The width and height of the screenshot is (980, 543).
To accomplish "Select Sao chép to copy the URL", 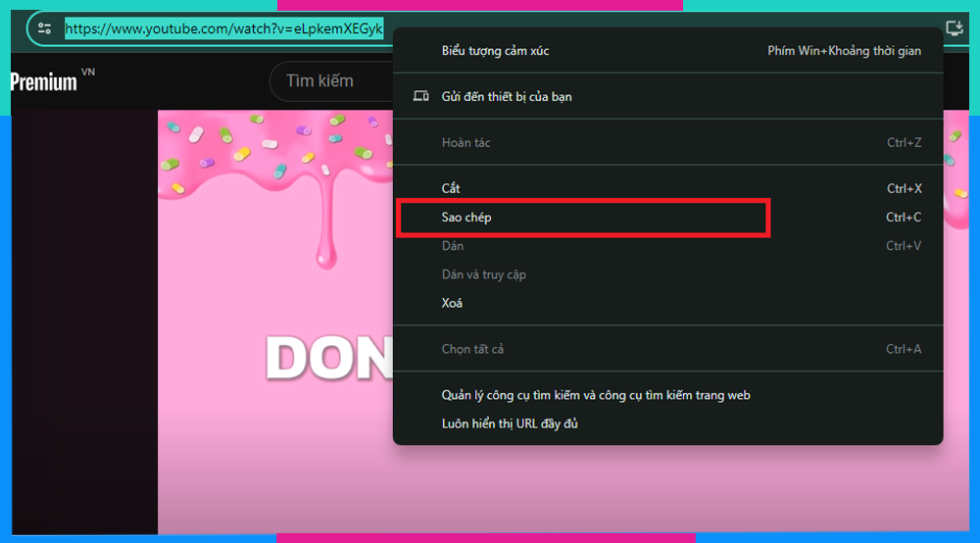I will tap(466, 218).
